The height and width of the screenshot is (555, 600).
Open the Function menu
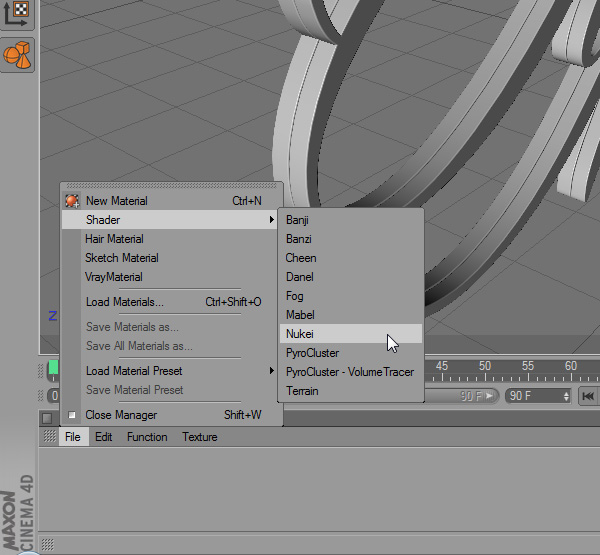(147, 437)
